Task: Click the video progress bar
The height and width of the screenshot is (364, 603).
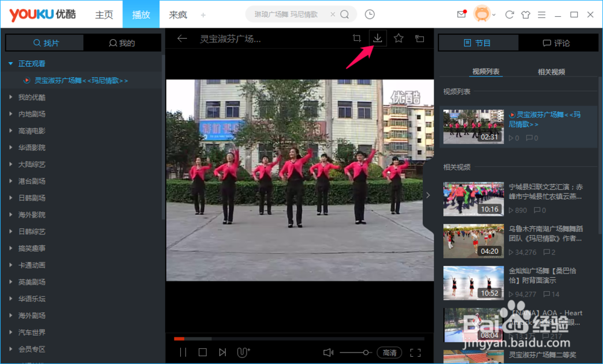Action: point(299,339)
